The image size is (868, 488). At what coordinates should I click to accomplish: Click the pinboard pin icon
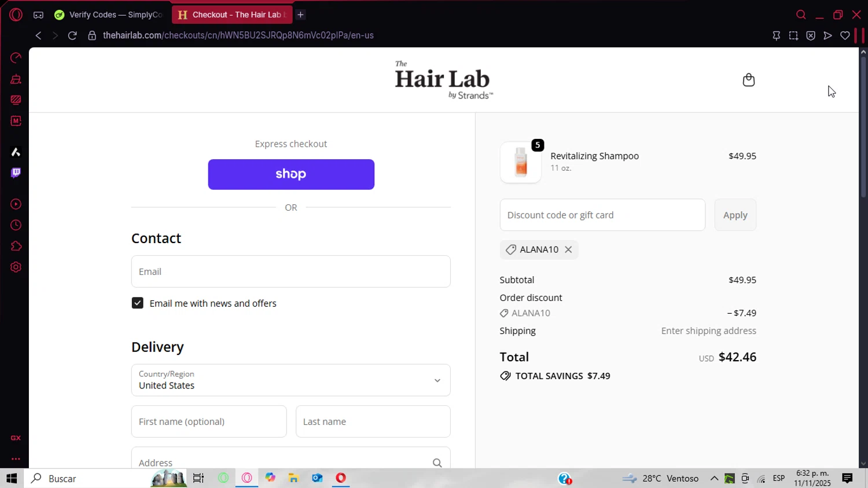coord(777,36)
